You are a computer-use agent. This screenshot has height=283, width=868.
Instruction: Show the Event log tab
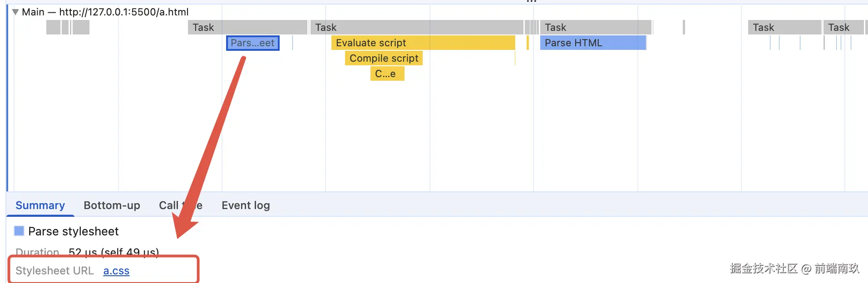click(x=246, y=205)
